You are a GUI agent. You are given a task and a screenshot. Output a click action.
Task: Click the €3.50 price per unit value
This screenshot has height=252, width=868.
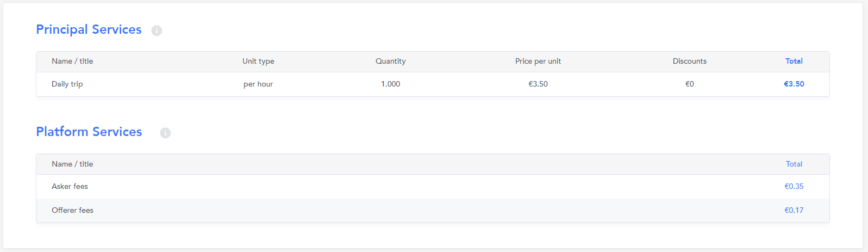[538, 84]
